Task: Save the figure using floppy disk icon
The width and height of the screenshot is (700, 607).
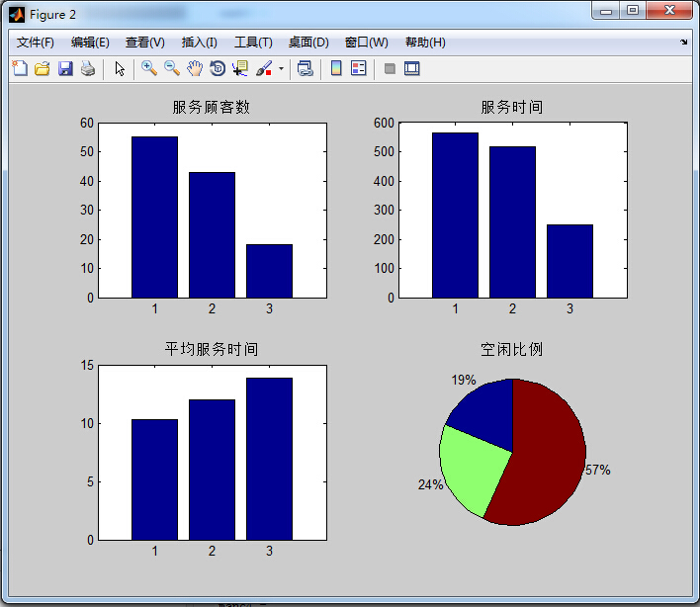Action: click(x=65, y=69)
